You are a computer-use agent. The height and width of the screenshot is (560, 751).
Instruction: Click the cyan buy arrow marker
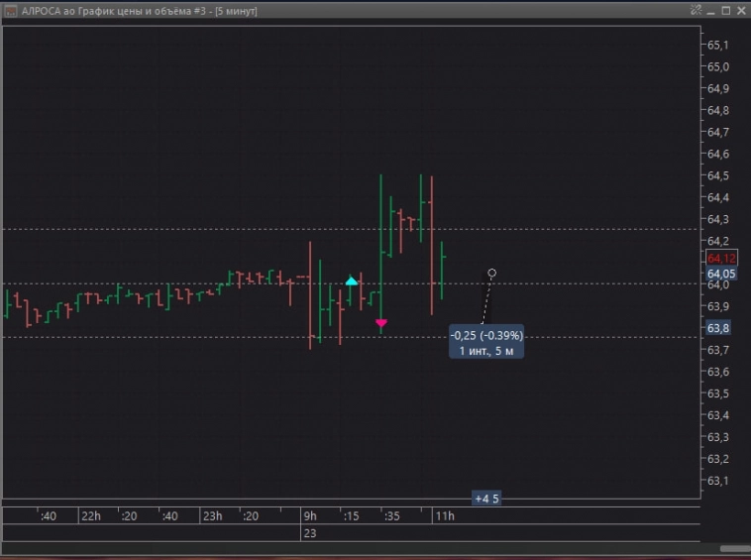[351, 281]
